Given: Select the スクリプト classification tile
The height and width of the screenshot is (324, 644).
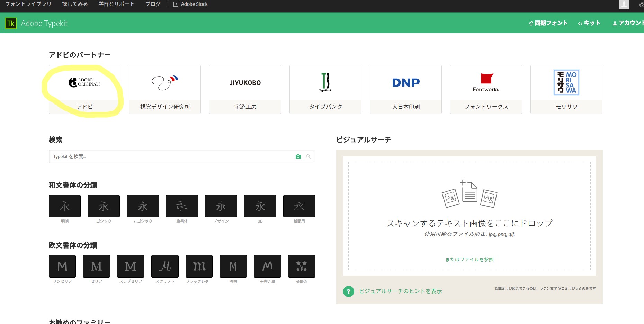Looking at the screenshot, I should 165,266.
